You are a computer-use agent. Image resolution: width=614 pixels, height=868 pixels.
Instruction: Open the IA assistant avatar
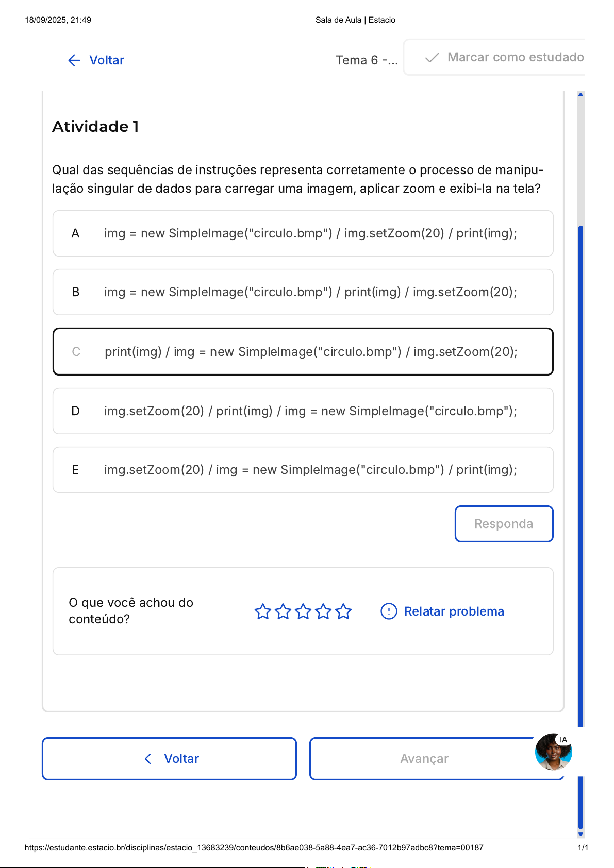pos(553,752)
